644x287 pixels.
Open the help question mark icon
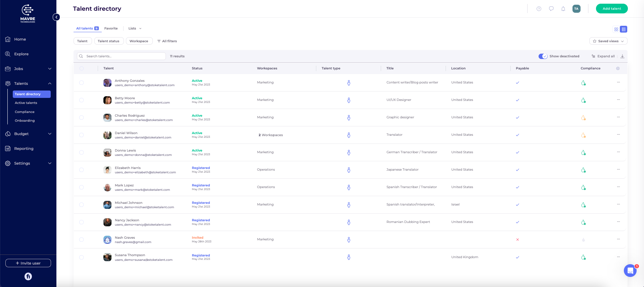[539, 9]
